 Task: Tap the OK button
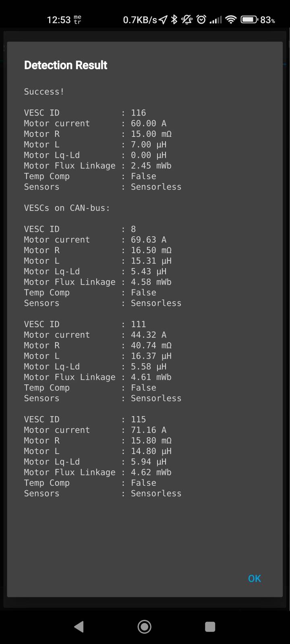pos(254,578)
